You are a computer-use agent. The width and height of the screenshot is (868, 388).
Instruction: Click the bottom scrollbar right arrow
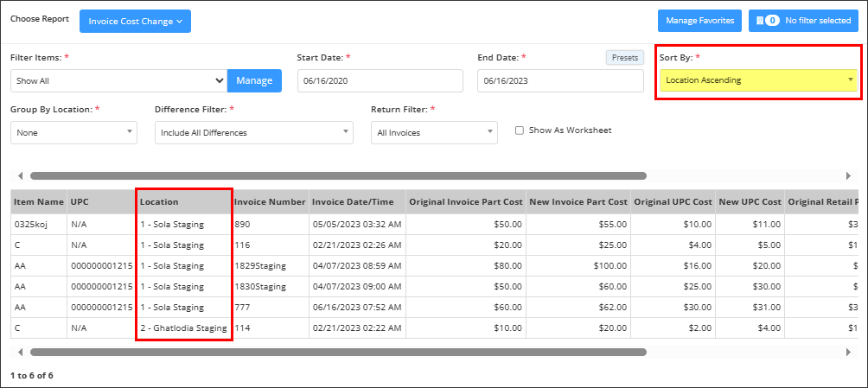pyautogui.click(x=847, y=352)
